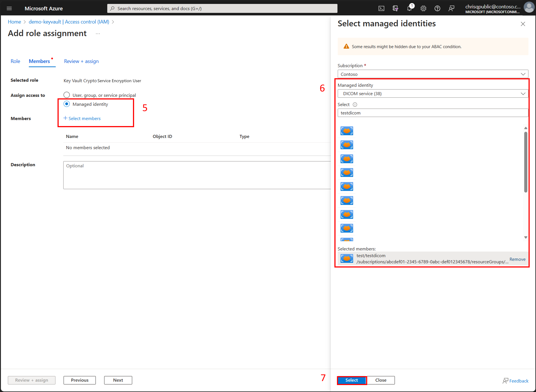Switch to the Role tab
536x392 pixels.
click(15, 61)
